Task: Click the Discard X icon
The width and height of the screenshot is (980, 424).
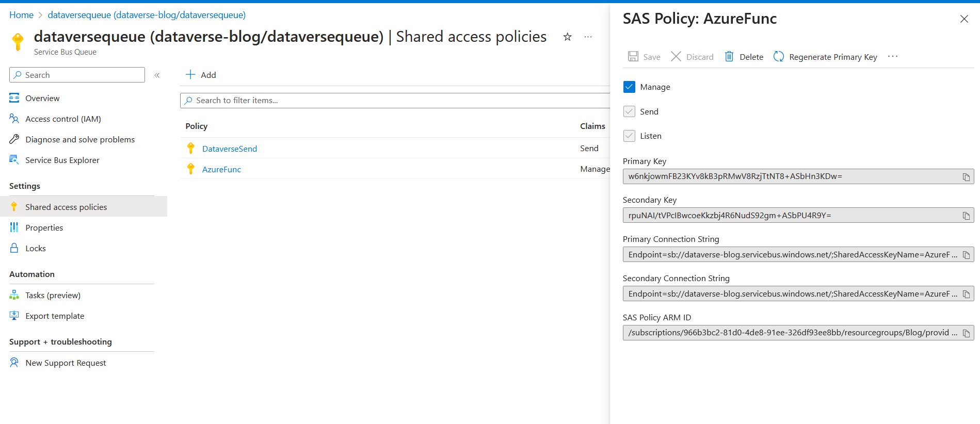Action: (676, 56)
